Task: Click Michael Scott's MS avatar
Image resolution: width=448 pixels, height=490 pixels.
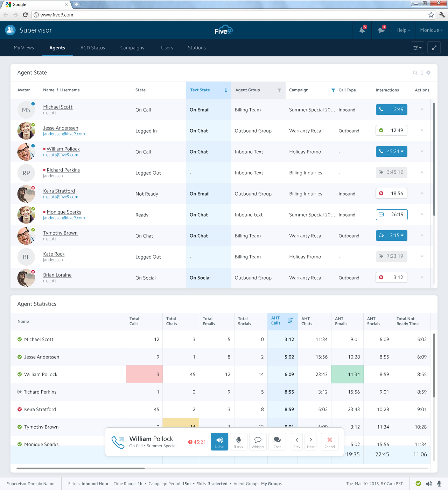Action: pos(26,110)
